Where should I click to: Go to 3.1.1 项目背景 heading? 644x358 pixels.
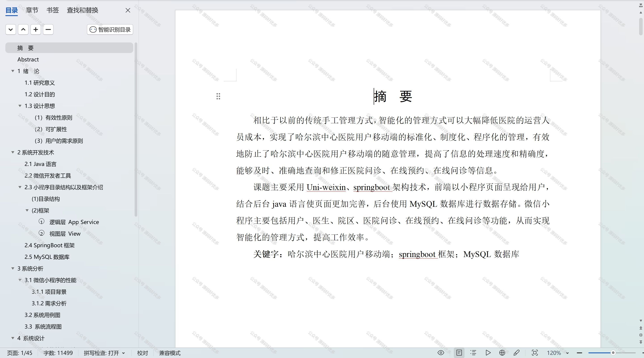49,292
